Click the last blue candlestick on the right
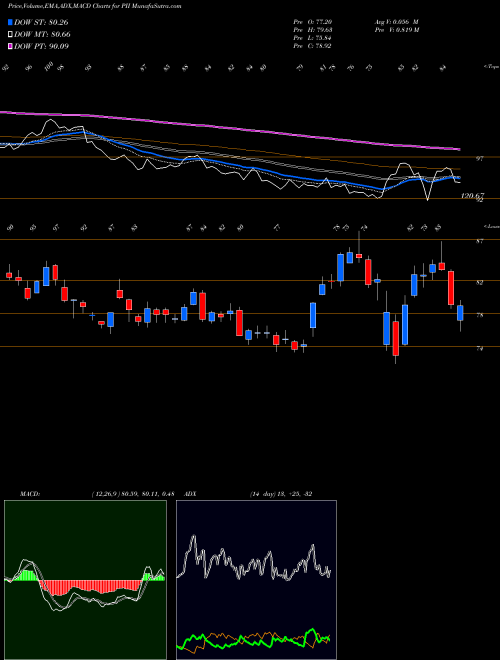Viewport: 500px width, 660px height. tap(460, 313)
